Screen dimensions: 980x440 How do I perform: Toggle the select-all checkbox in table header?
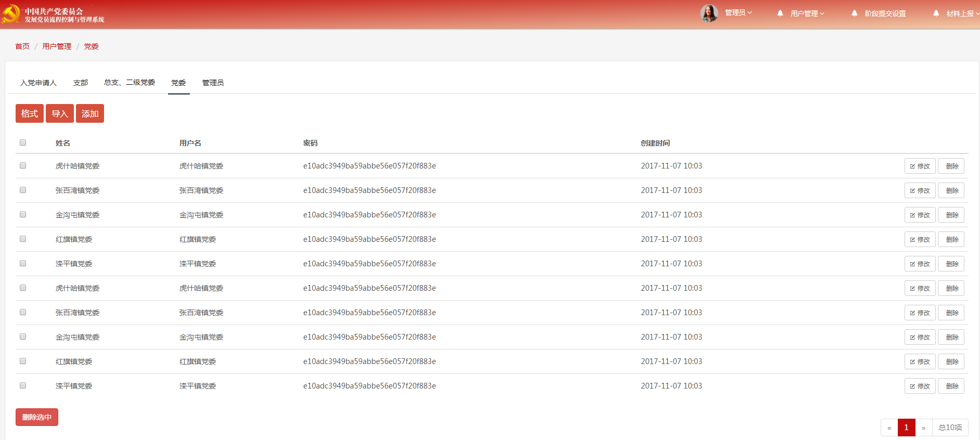(x=23, y=143)
